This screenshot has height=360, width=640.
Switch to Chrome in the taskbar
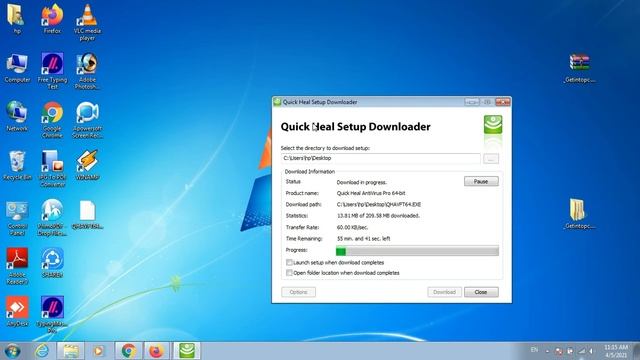pyautogui.click(x=129, y=351)
